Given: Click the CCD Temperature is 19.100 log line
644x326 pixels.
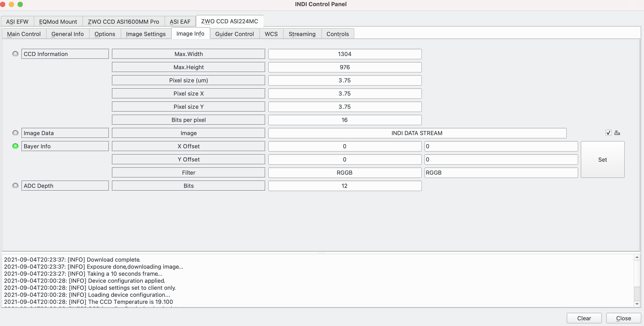Looking at the screenshot, I should 88,302.
